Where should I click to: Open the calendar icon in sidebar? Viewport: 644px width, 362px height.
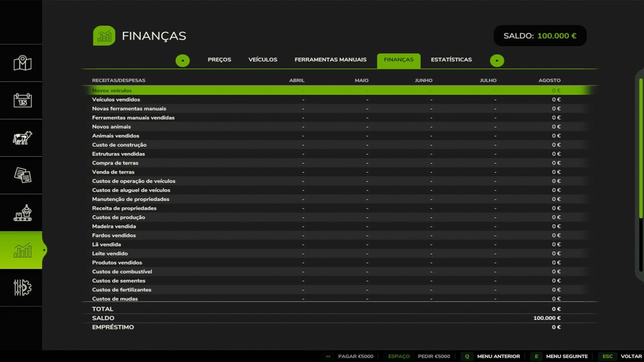click(22, 101)
